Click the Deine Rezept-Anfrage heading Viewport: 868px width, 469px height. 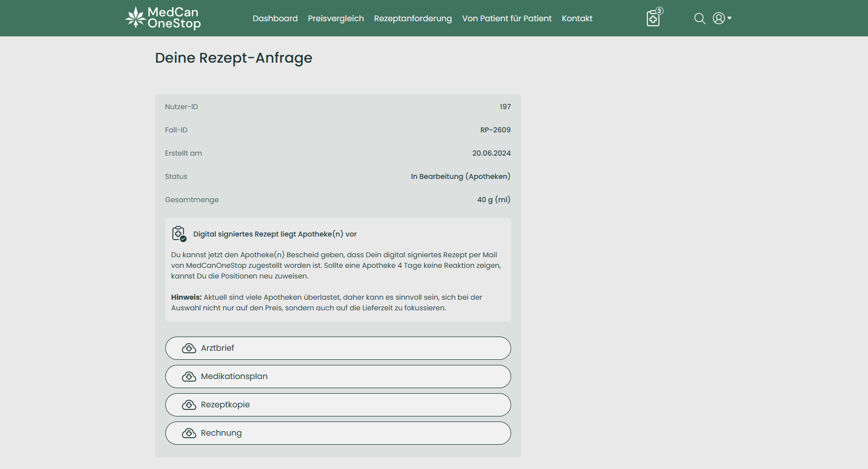point(234,58)
